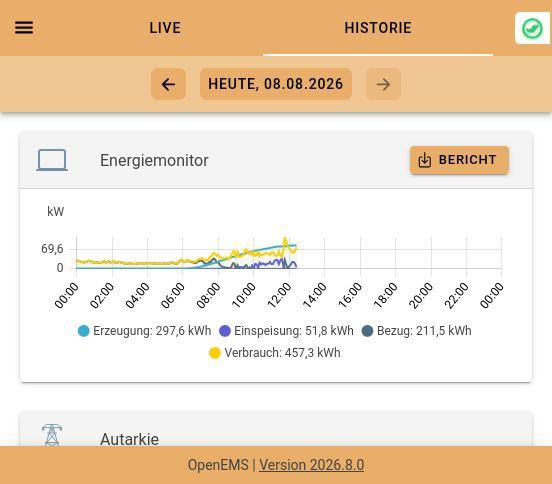The width and height of the screenshot is (552, 484).
Task: Toggle Bezug series in chart legend
Action: pyautogui.click(x=416, y=331)
